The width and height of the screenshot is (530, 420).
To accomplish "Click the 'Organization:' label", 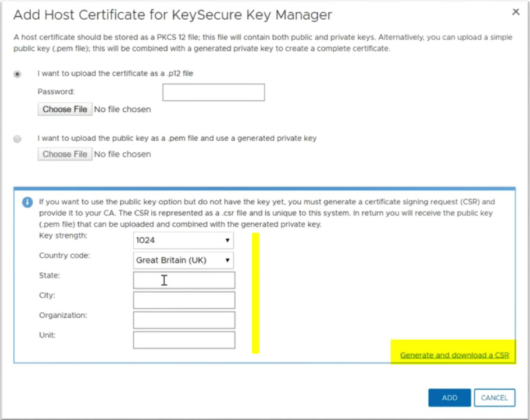I will point(63,315).
